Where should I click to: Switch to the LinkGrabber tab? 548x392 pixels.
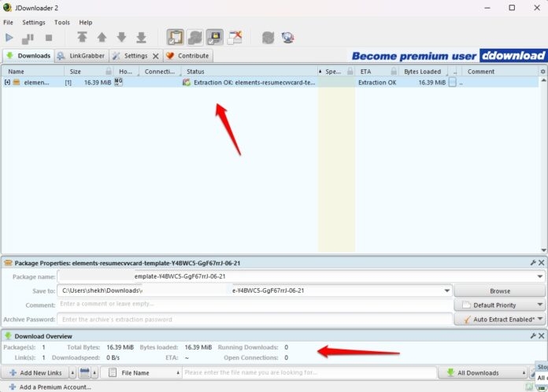[82, 56]
